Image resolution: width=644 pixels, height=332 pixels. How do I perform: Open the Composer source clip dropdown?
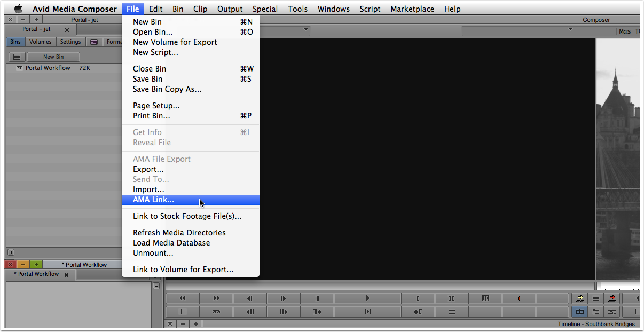pos(306,30)
